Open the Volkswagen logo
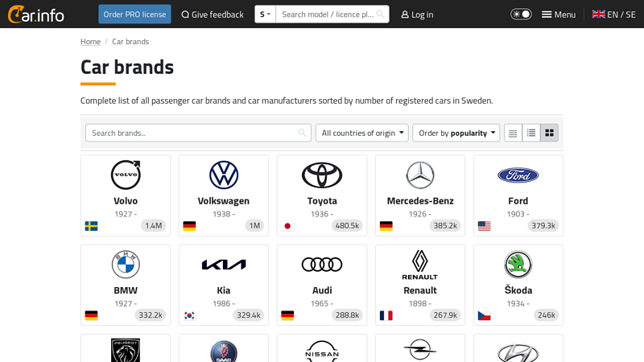This screenshot has width=644, height=362. point(224,175)
